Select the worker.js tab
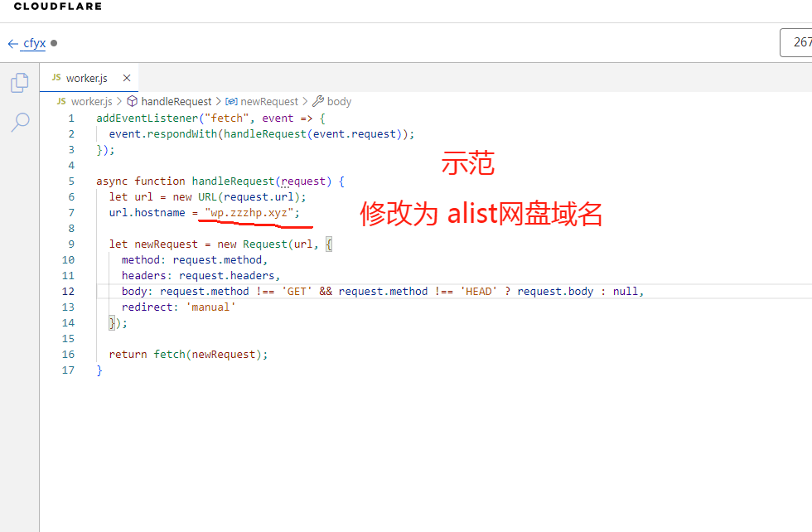 tap(86, 78)
